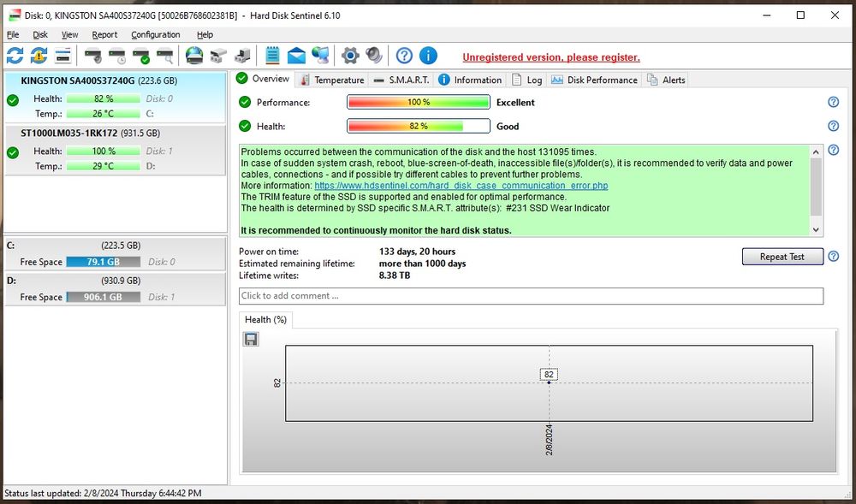Viewport: 856px width, 504px height.
Task: Open the Help menu
Action: click(205, 34)
